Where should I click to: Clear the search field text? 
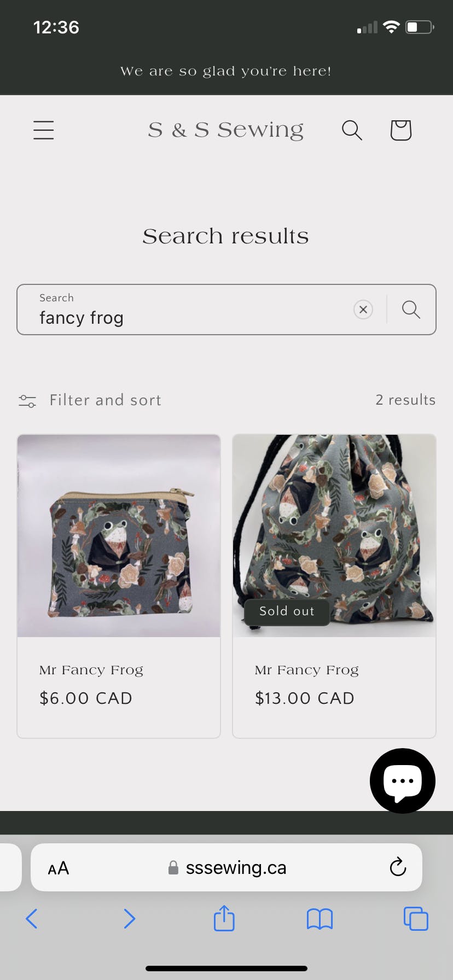[363, 310]
